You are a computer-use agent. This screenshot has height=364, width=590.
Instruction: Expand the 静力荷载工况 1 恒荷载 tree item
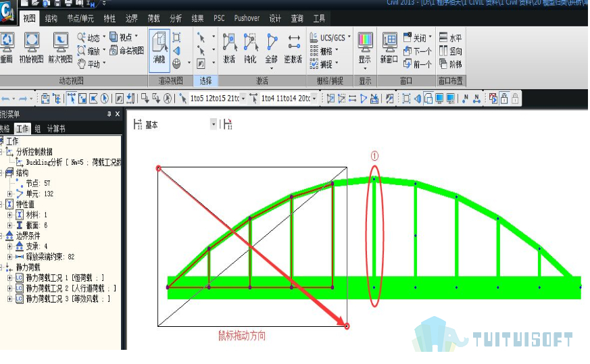coord(9,278)
